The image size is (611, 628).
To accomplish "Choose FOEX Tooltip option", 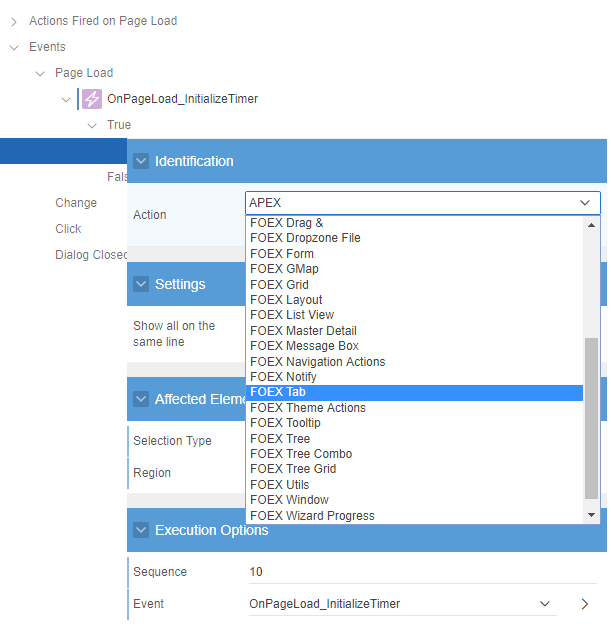I will pyautogui.click(x=414, y=423).
